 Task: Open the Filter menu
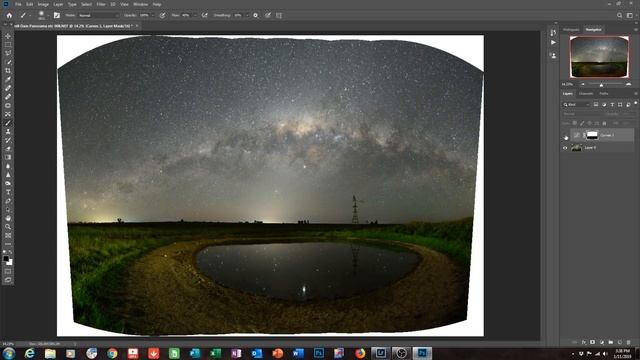tap(101, 4)
